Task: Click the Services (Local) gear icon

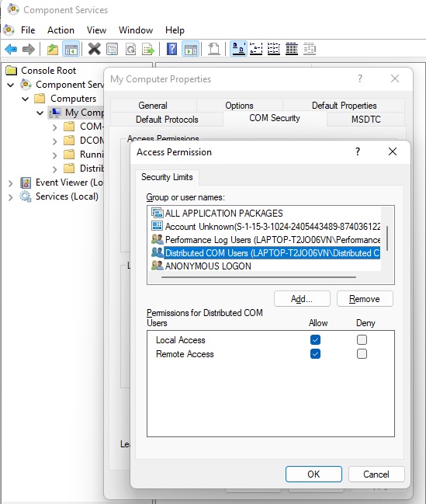Action: point(26,196)
